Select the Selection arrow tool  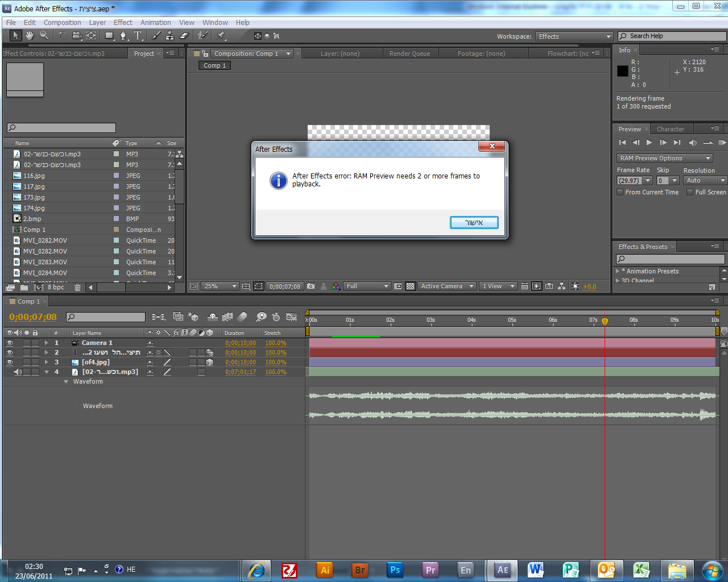[15, 36]
